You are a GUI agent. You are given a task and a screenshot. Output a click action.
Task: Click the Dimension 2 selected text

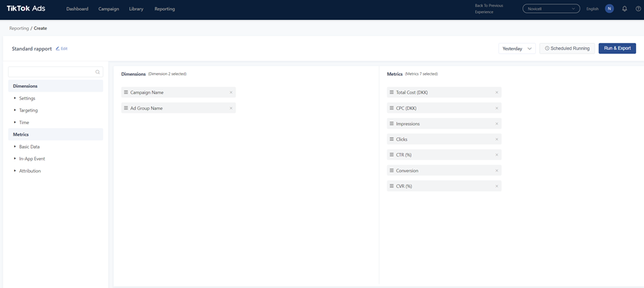click(167, 74)
